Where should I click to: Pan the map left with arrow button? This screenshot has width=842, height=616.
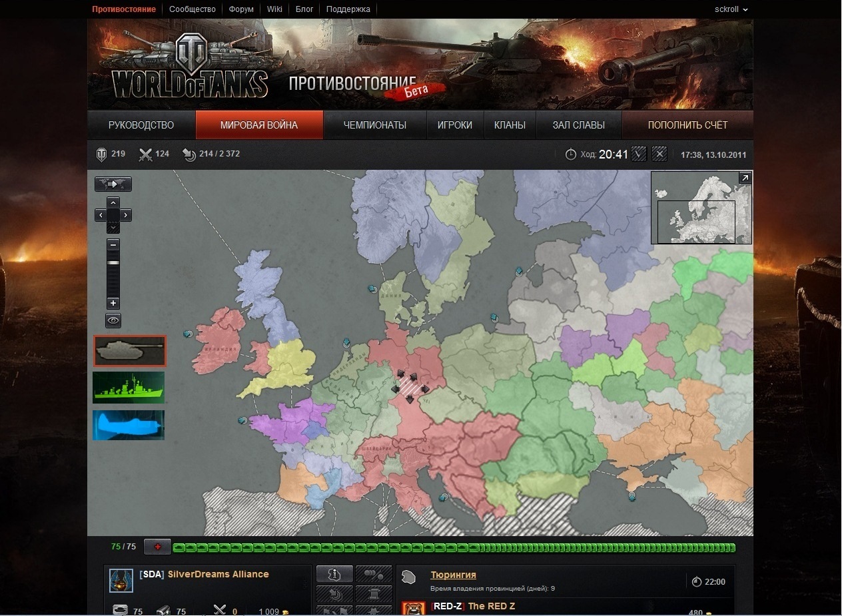100,214
